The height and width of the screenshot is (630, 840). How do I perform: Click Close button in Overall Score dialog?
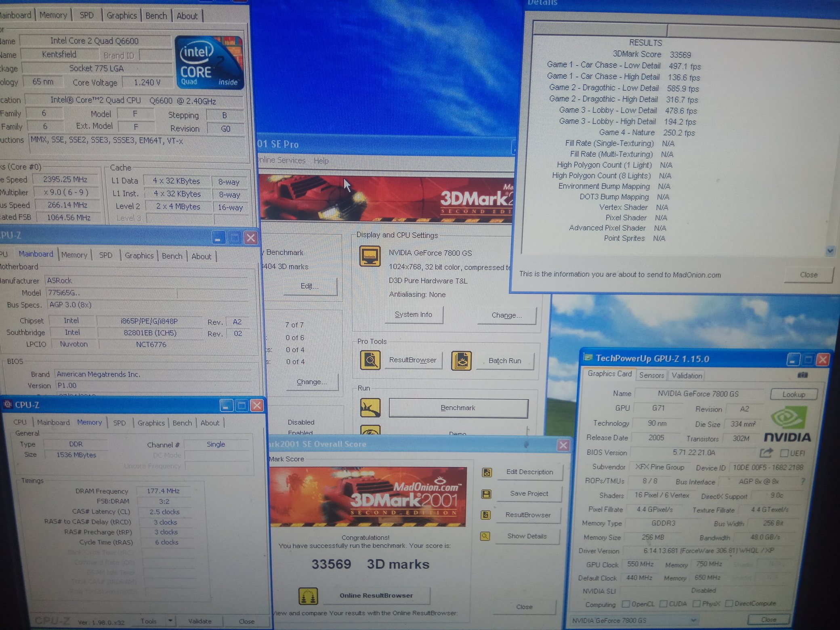[524, 607]
